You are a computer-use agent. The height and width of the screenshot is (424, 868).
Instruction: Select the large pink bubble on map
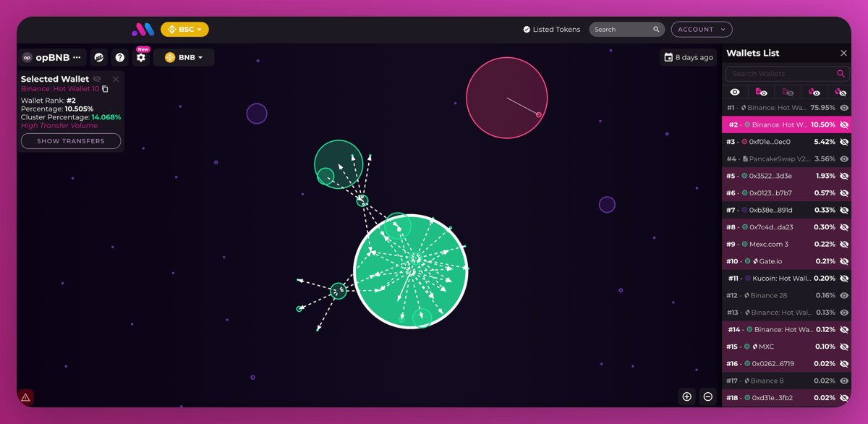point(506,98)
